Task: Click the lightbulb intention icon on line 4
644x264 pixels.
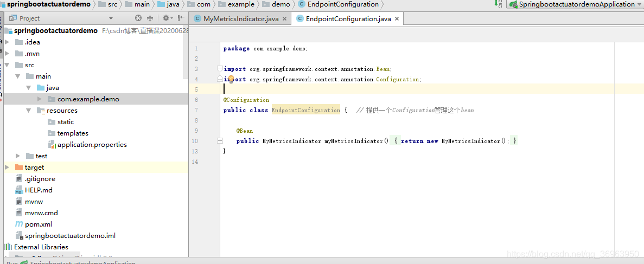Action: 231,79
